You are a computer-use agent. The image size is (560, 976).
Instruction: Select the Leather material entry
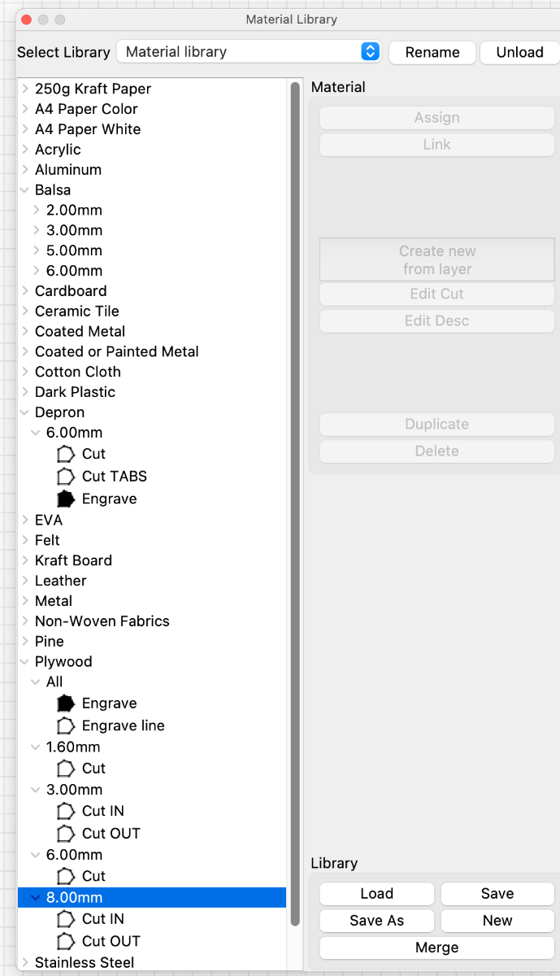[61, 581]
